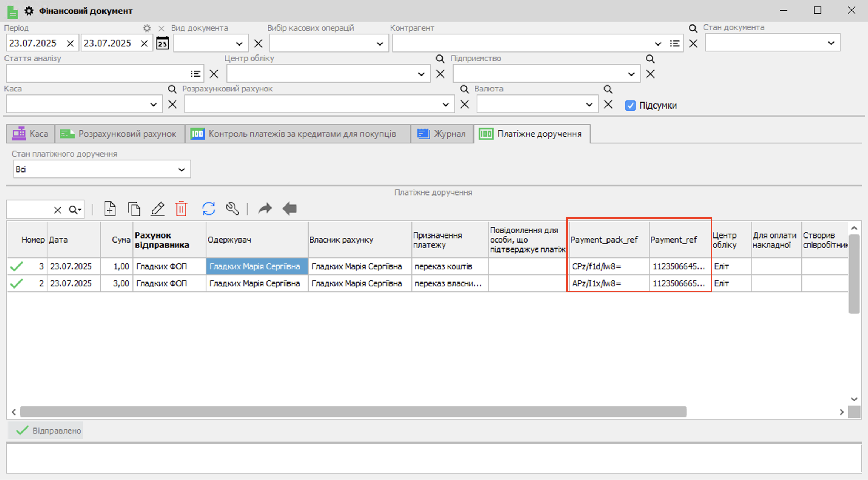
Task: Click the edit pencil toolbar icon
Action: click(x=158, y=209)
